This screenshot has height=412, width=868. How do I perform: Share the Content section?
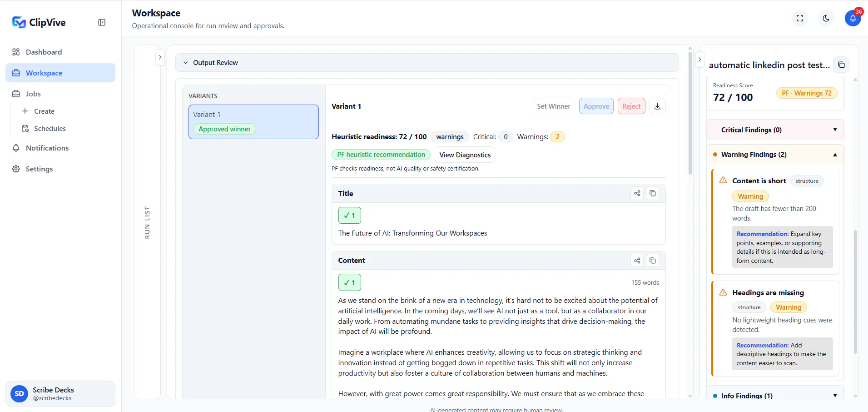pos(637,261)
